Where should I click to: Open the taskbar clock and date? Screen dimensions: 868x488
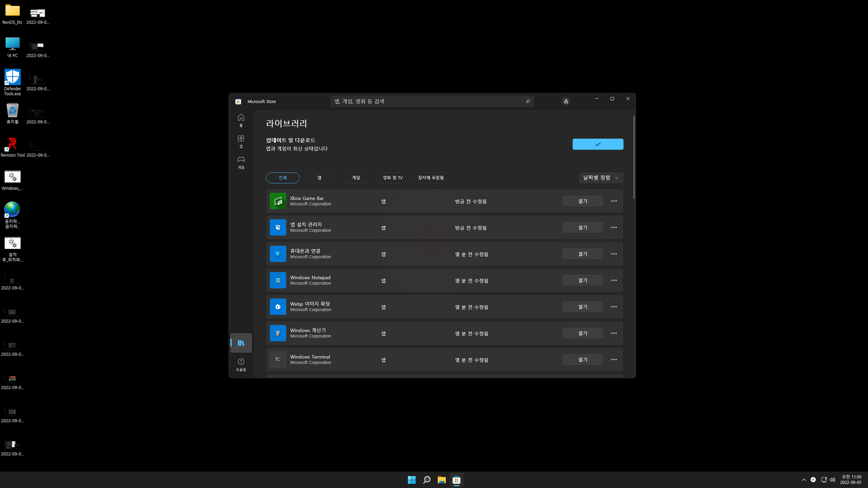coord(851,480)
